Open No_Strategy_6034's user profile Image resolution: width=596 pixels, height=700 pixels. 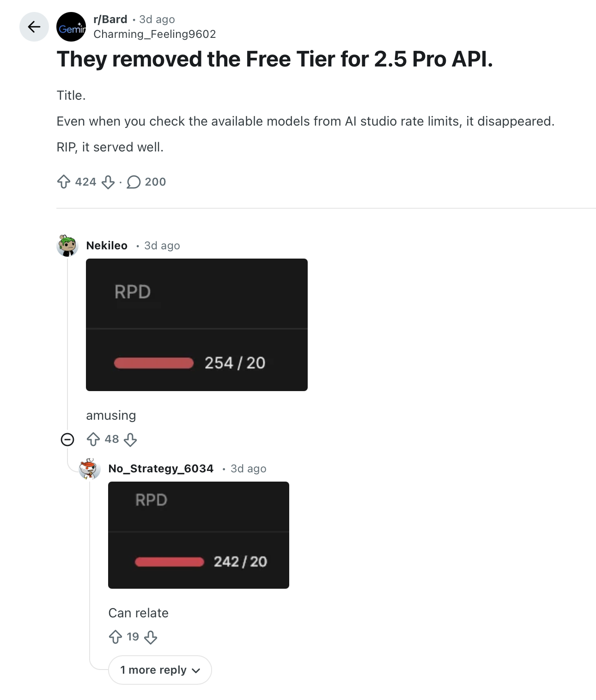(161, 469)
